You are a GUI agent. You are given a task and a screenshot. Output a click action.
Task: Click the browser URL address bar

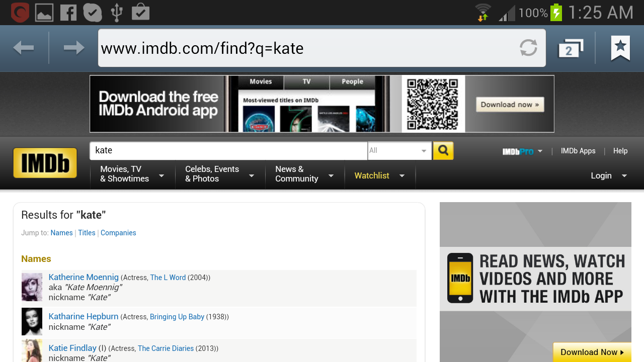pyautogui.click(x=322, y=48)
